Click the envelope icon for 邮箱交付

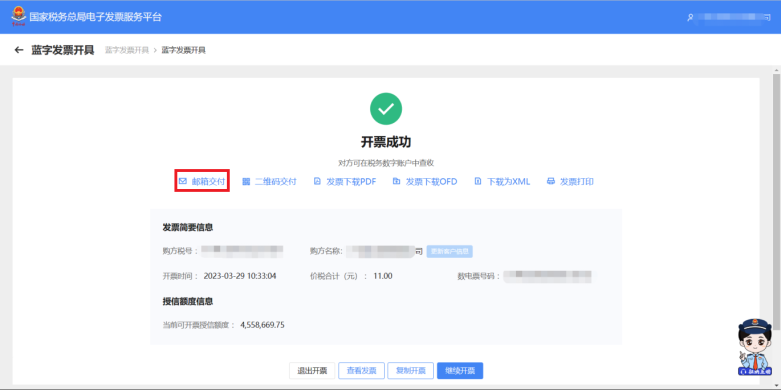click(183, 181)
